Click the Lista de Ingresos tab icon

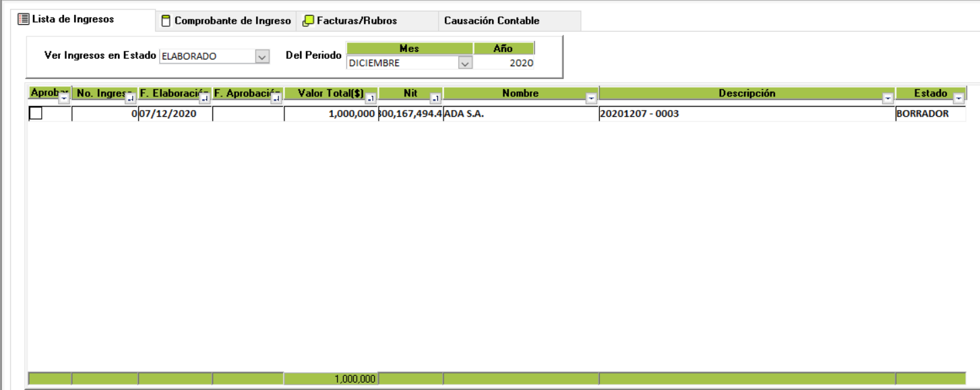(x=24, y=20)
